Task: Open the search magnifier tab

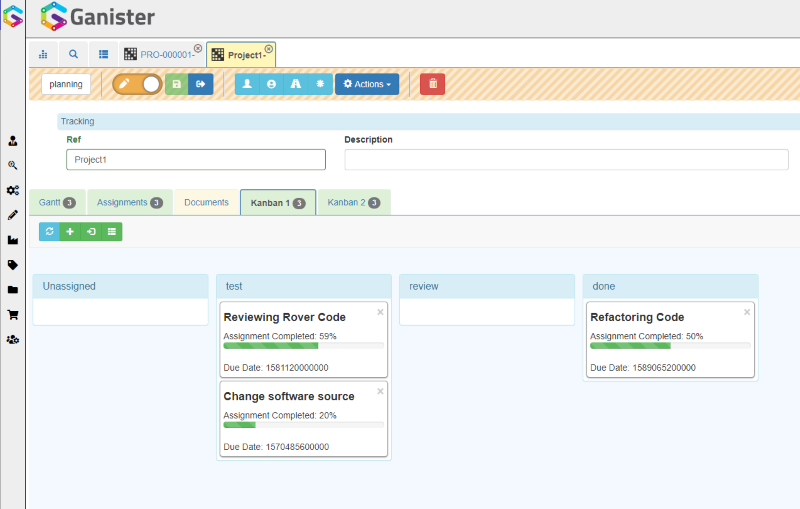Action: click(73, 54)
